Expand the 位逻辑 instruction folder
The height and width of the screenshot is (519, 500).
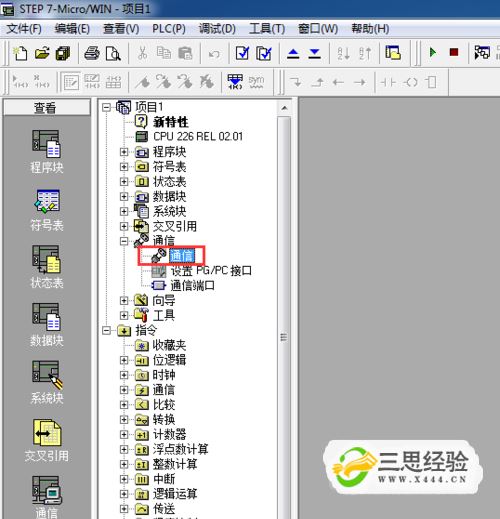[124, 360]
